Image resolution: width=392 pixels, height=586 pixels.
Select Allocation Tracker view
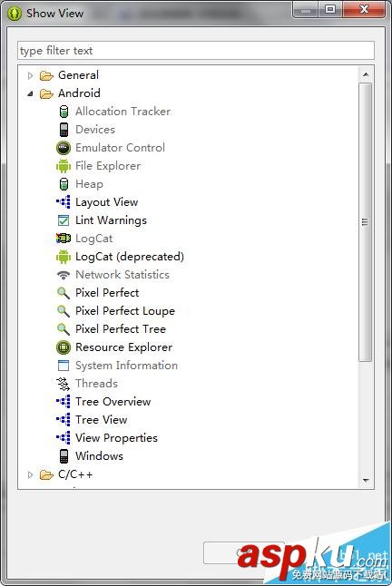pyautogui.click(x=122, y=112)
